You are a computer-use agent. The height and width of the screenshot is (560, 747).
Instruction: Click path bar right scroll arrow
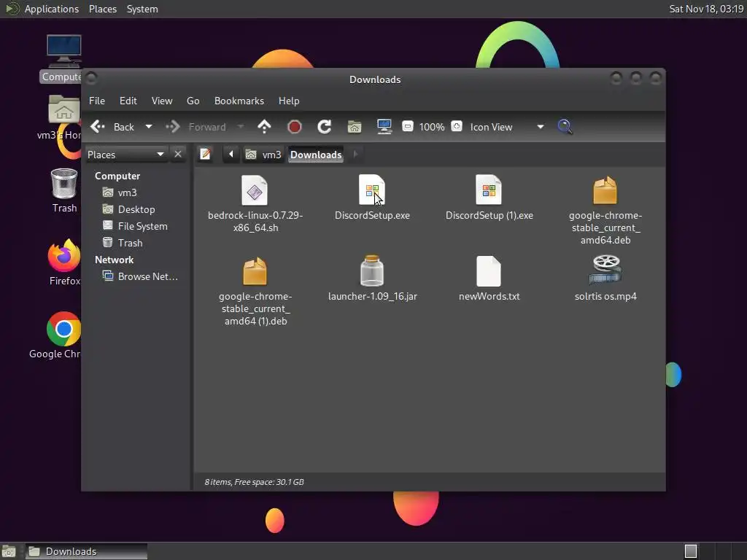(355, 155)
